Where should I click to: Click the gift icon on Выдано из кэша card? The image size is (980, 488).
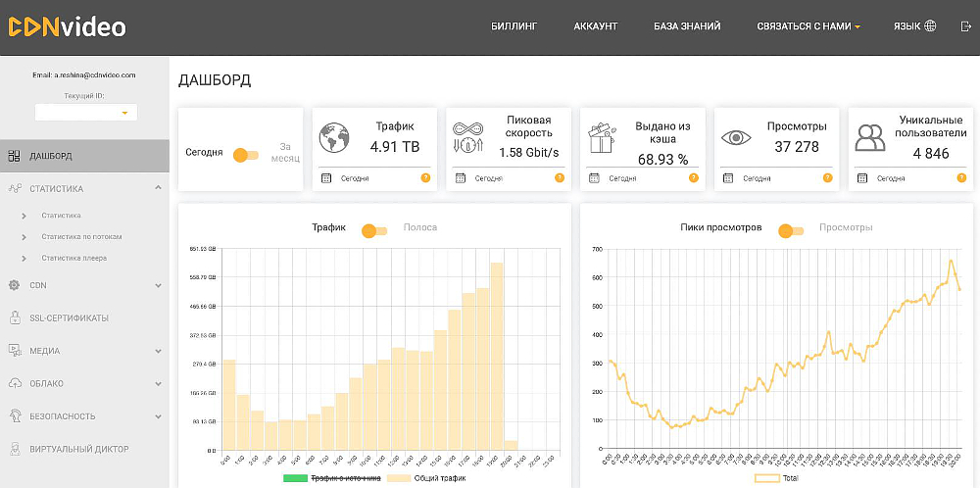tap(601, 137)
